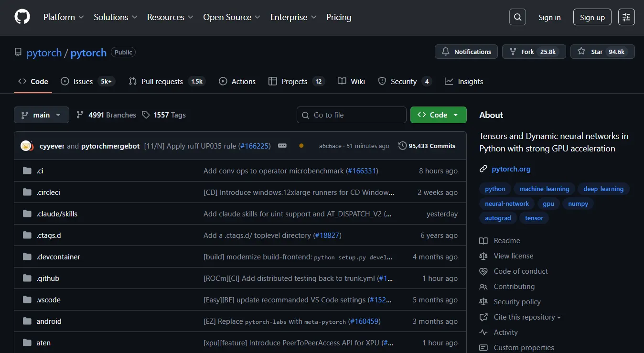The image size is (644, 353).
Task: View the 1557 Tags link
Action: tap(164, 115)
